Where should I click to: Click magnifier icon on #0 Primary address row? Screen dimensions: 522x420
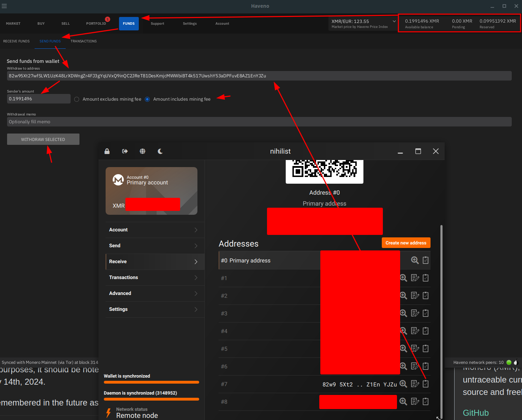point(415,260)
